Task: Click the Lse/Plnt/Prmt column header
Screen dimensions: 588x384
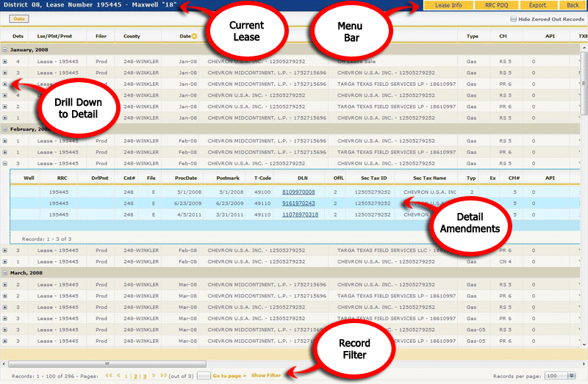Action: pyautogui.click(x=54, y=36)
